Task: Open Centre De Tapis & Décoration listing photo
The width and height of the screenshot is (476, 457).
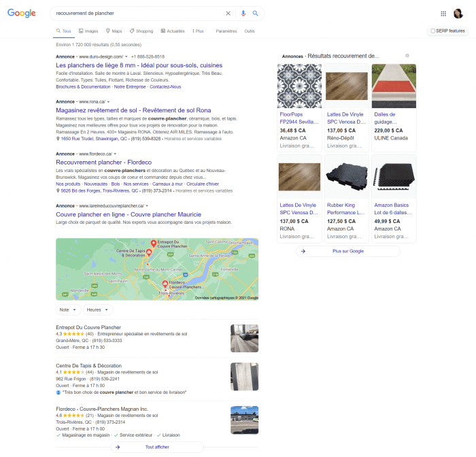Action: click(244, 377)
